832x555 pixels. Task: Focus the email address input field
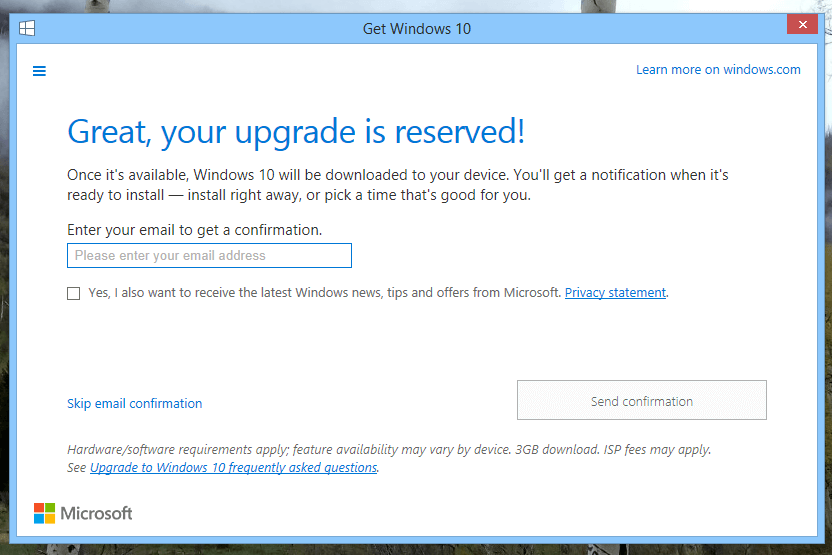click(209, 255)
